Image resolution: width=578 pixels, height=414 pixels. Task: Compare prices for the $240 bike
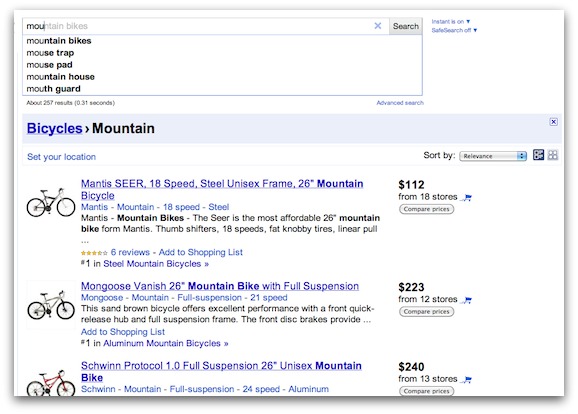426,391
